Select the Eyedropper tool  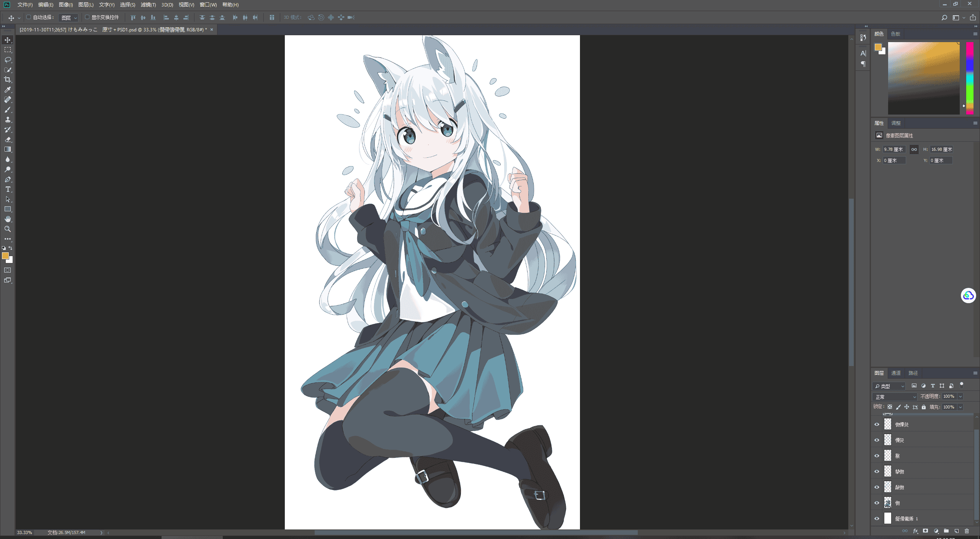tap(8, 90)
